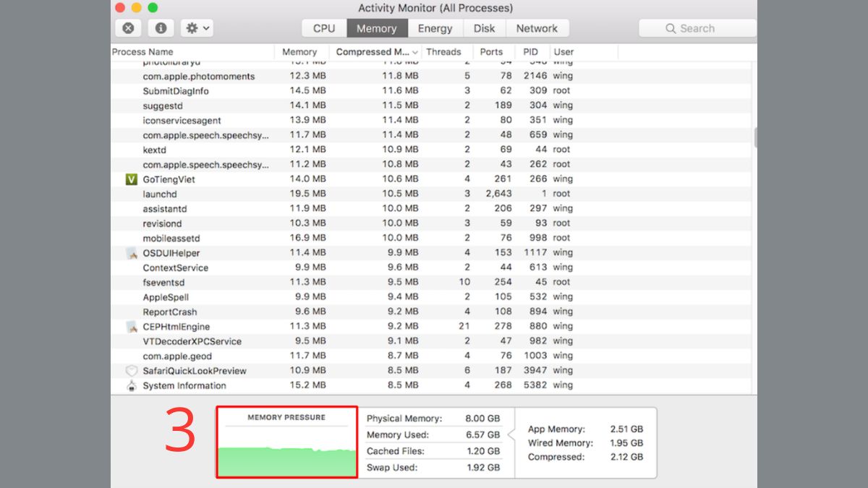
Task: Click the Memory Pressure graph
Action: [x=287, y=442]
